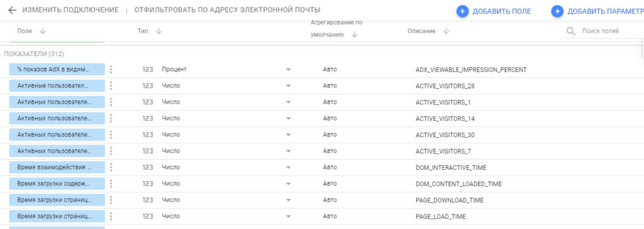Click 123 type icon in ACTIVE_VISITORS_28 row
The width and height of the screenshot is (644, 229).
[x=148, y=86]
